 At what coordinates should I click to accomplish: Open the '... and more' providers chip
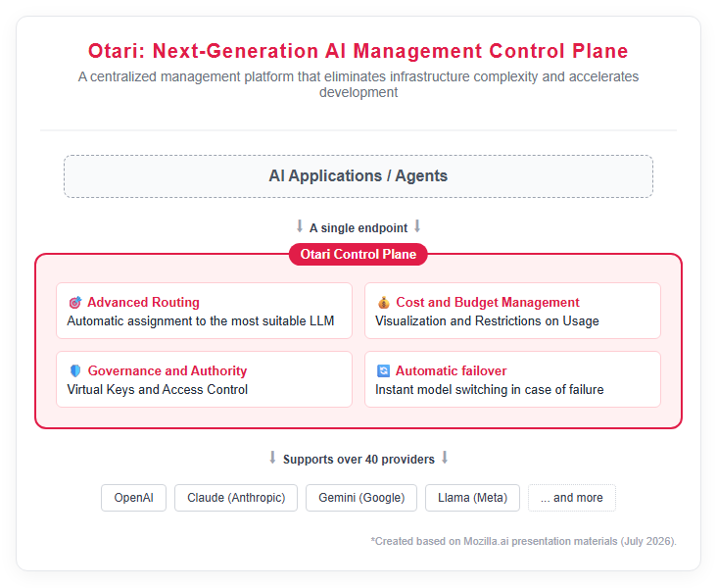(x=572, y=498)
